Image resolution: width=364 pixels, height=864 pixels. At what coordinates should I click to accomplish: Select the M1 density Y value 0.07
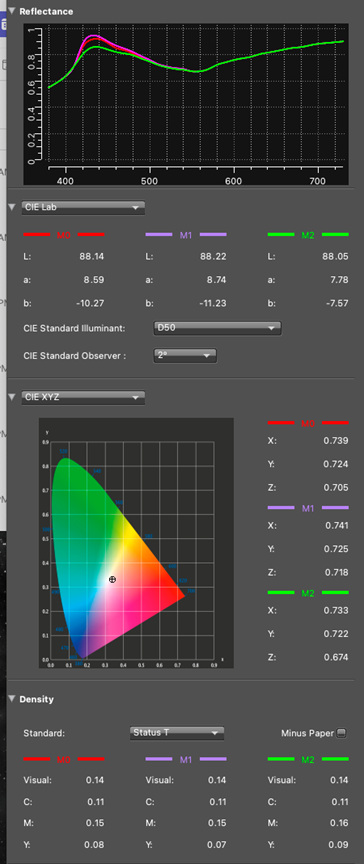217,844
